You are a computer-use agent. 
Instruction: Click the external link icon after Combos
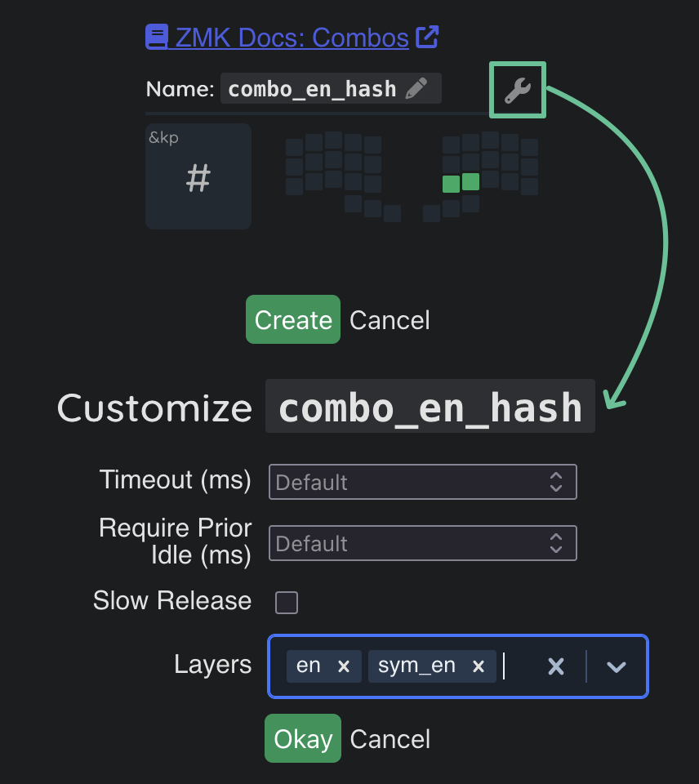coord(427,37)
